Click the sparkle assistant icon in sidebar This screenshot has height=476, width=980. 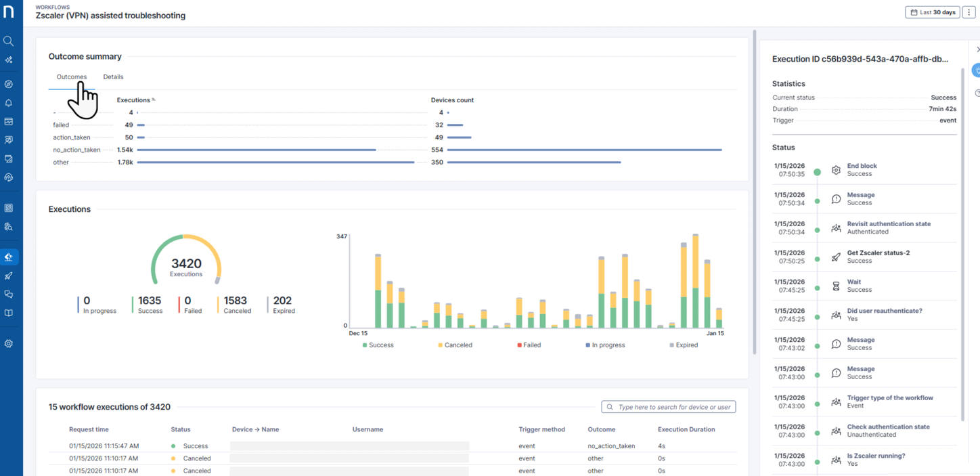(x=9, y=60)
